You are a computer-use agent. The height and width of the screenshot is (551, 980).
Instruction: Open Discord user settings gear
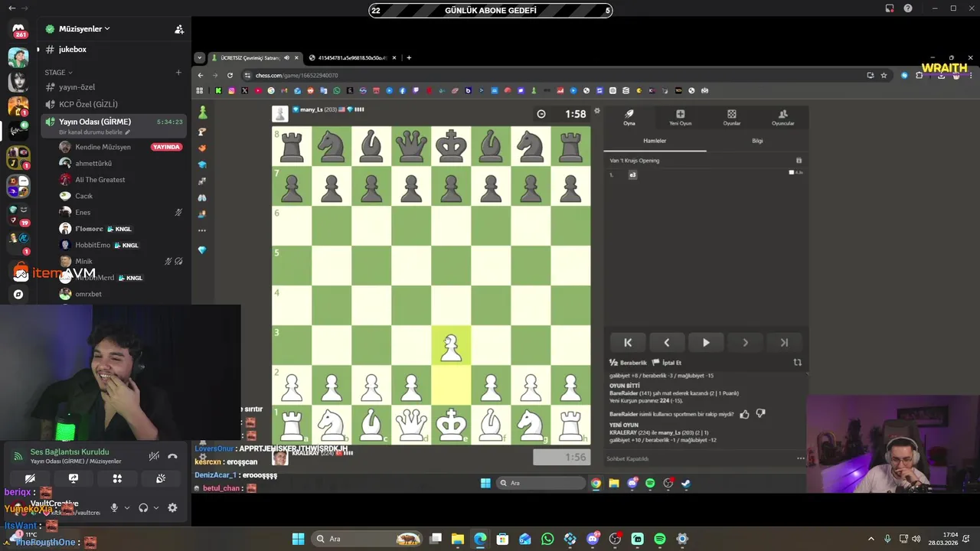pyautogui.click(x=172, y=507)
